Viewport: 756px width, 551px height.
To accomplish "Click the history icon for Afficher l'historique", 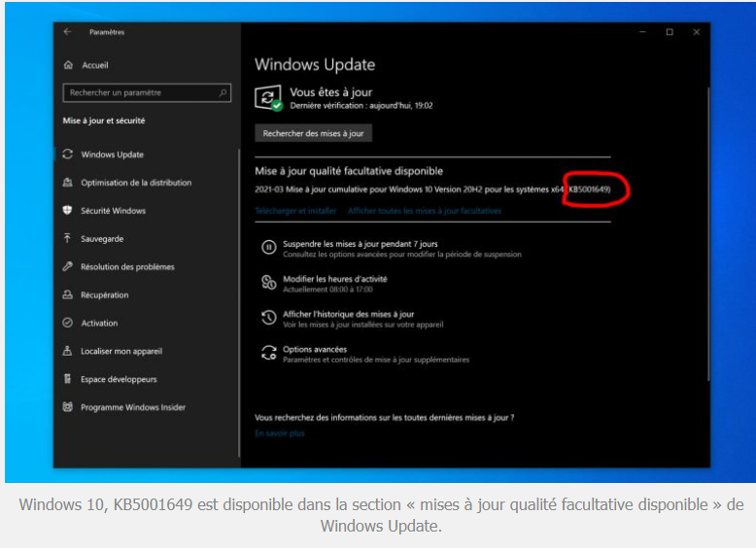I will pos(269,319).
